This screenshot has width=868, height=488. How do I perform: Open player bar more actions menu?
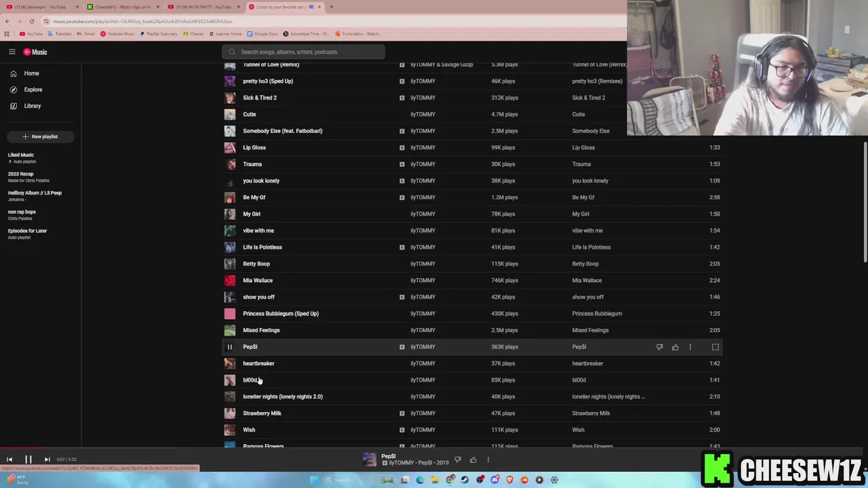(488, 460)
